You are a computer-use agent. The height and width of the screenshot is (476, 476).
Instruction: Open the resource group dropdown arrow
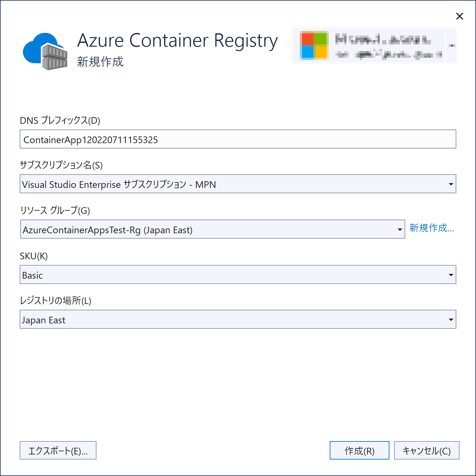coord(400,229)
